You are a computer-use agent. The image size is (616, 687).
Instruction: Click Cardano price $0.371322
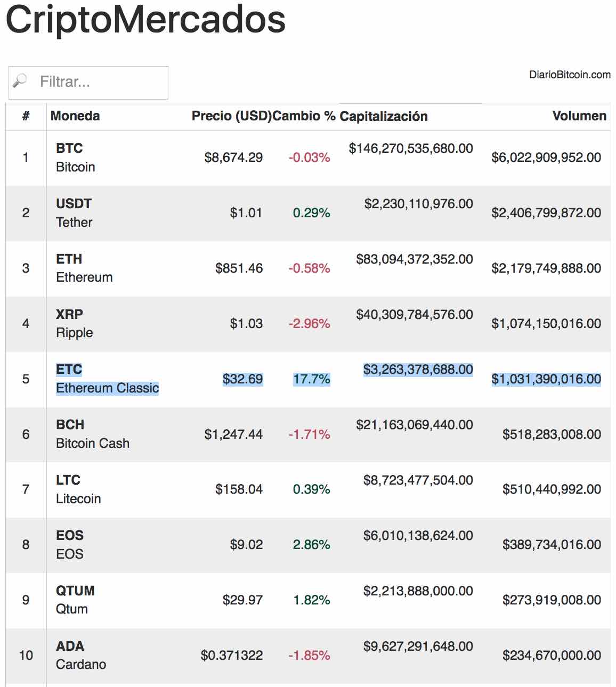pyautogui.click(x=232, y=656)
